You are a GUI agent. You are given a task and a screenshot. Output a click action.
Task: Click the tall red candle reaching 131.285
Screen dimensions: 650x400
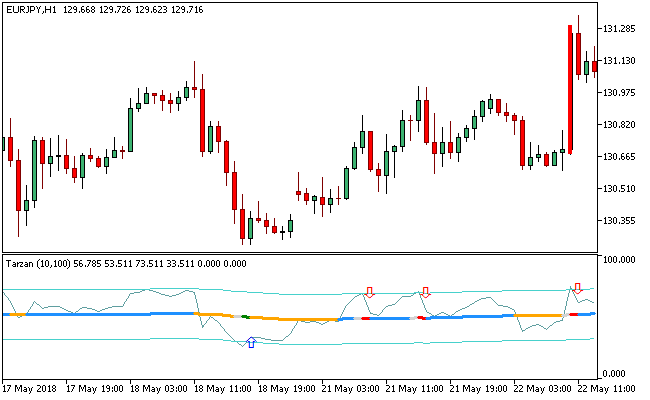tap(570, 89)
